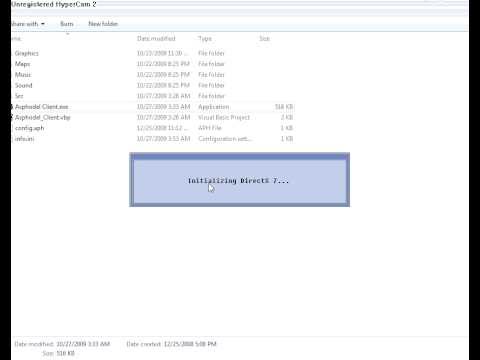The height and width of the screenshot is (360, 480).
Task: Select the config.aph file
Action: click(29, 128)
